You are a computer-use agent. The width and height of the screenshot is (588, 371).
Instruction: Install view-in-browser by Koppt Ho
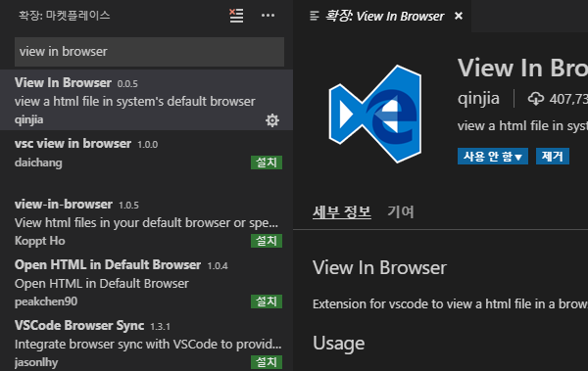[267, 241]
